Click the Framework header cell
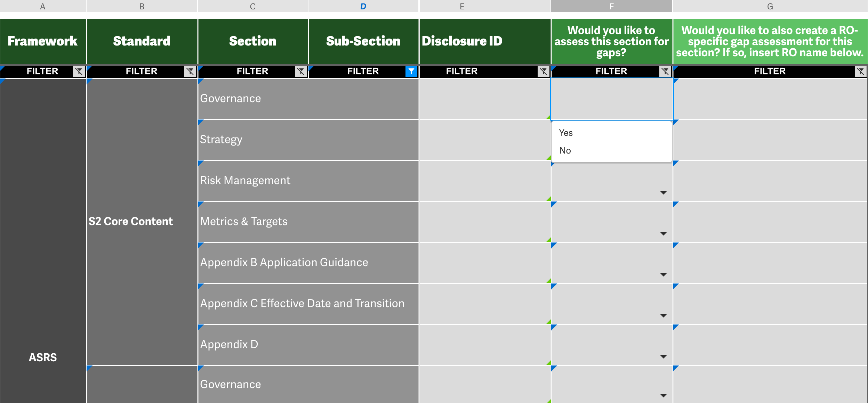The height and width of the screenshot is (403, 868). [x=43, y=41]
